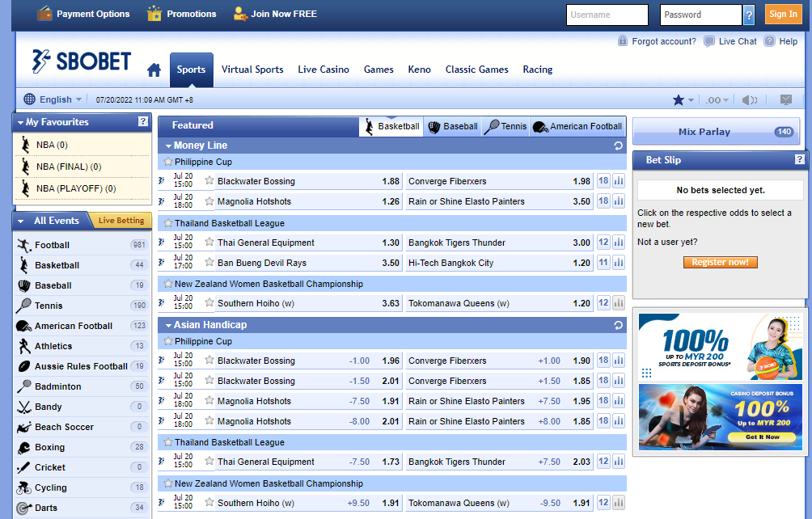Viewport: 812px width, 519px height.
Task: Click the Username input field
Action: tap(607, 15)
